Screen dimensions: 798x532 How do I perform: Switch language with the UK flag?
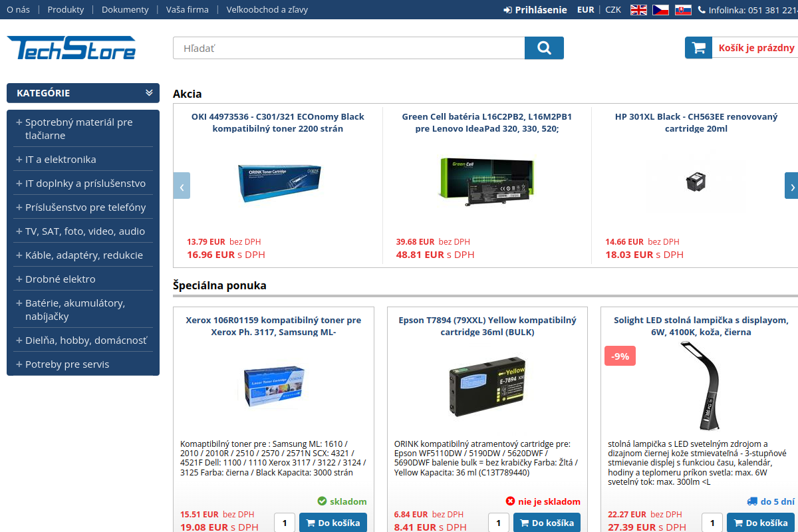click(638, 10)
